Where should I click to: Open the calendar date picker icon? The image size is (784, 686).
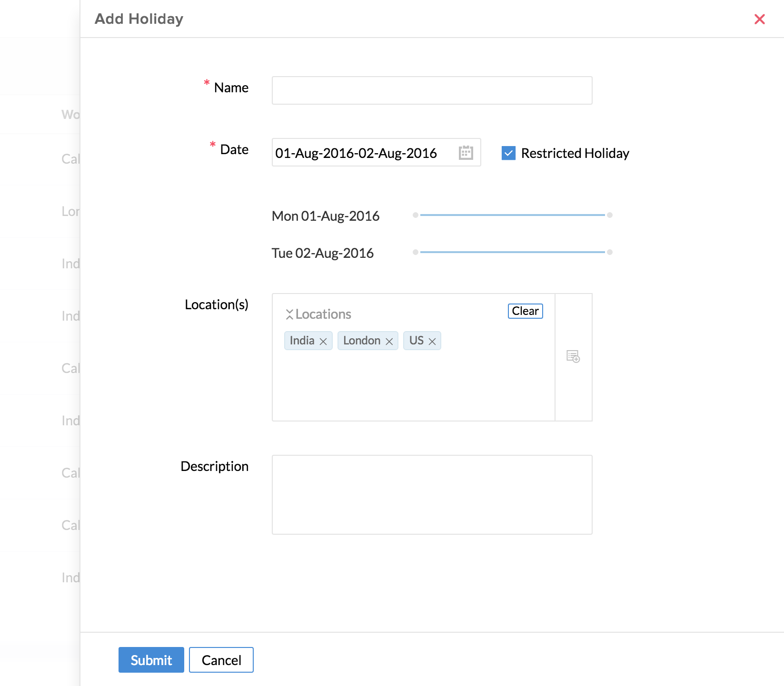tap(466, 153)
